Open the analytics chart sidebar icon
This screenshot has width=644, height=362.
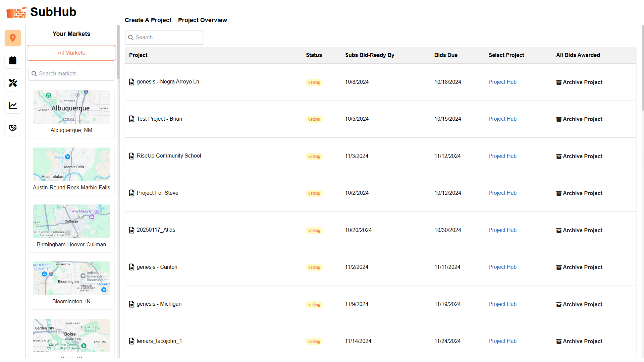point(13,106)
